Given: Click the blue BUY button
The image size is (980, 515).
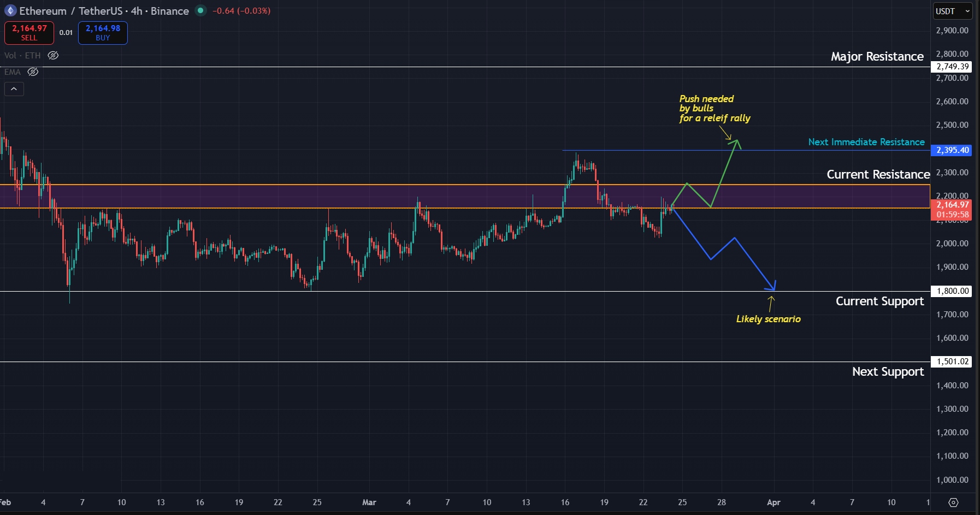Looking at the screenshot, I should pos(102,33).
